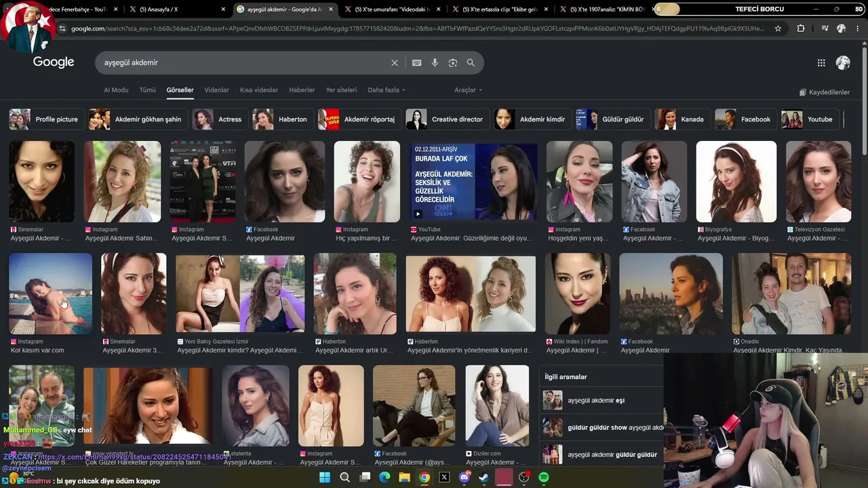The image size is (868, 488).
Task: Go to the Google logo homepage
Action: pos(54,62)
